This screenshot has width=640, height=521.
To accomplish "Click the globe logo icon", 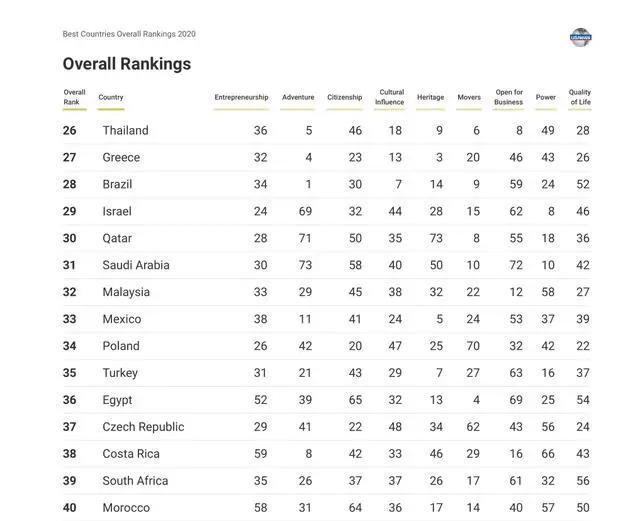I will 580,38.
